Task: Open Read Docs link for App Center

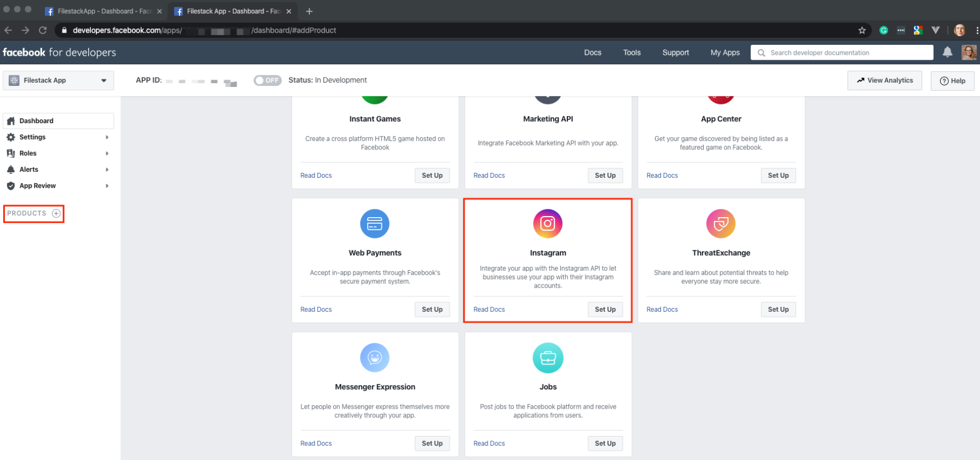Action: click(662, 176)
